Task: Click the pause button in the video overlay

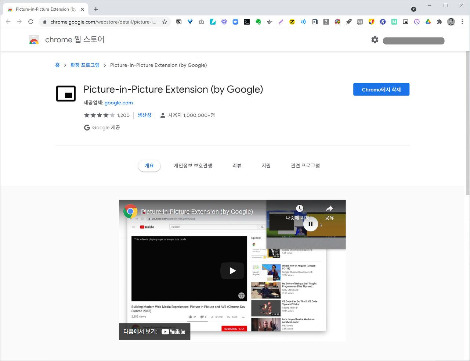Action: (310, 224)
